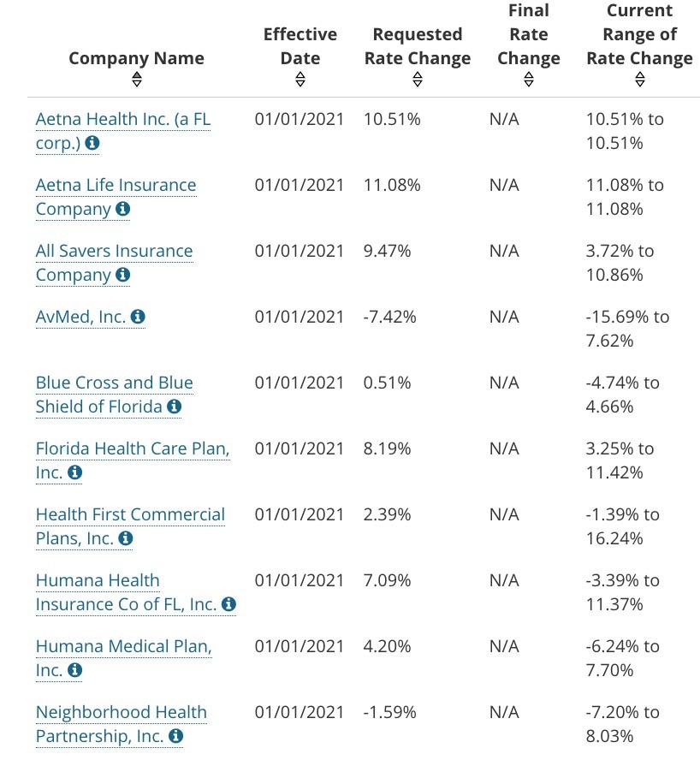Sort by Requested Rate Change arrows
Image resolution: width=700 pixels, height=760 pixels.
418,80
